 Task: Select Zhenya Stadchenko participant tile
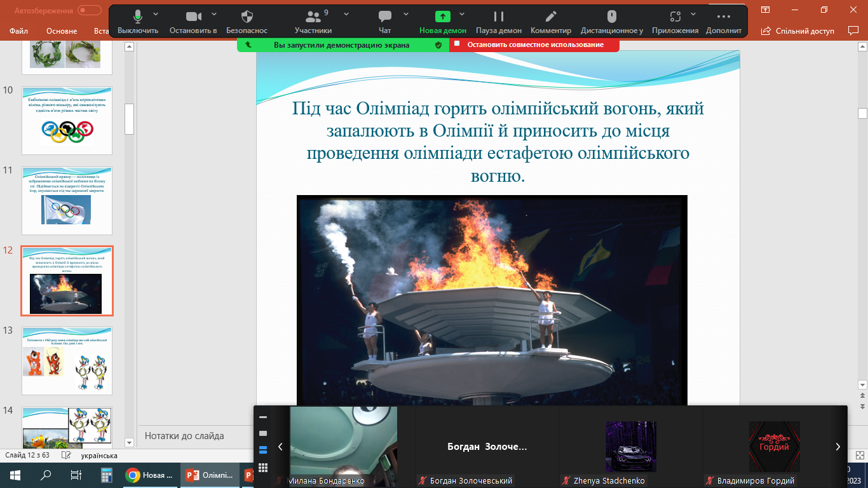[x=631, y=447]
